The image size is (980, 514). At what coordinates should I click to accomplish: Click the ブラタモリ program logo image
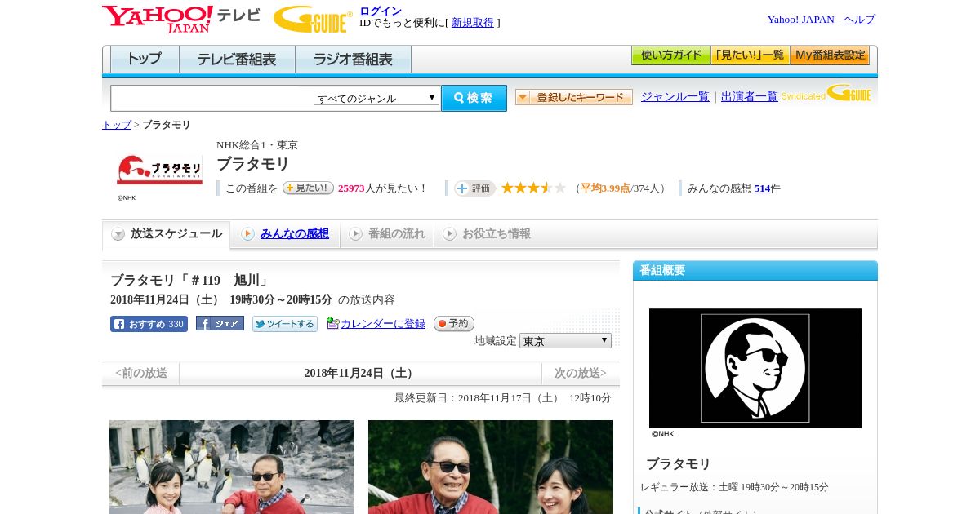tap(160, 170)
